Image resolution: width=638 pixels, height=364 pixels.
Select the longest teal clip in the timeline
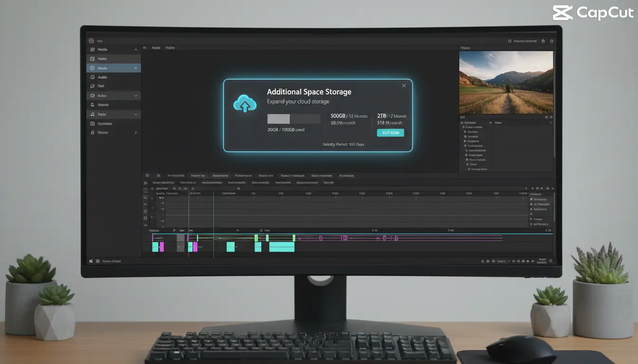point(282,246)
